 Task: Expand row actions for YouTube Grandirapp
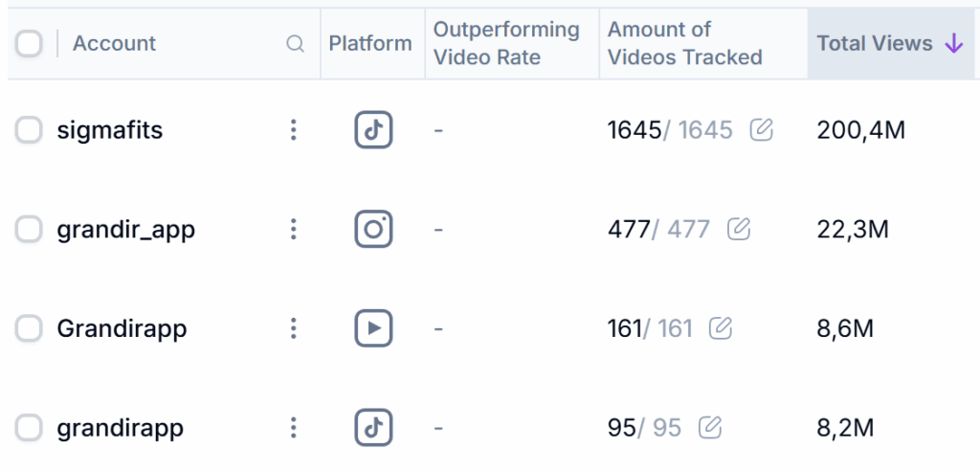[294, 328]
